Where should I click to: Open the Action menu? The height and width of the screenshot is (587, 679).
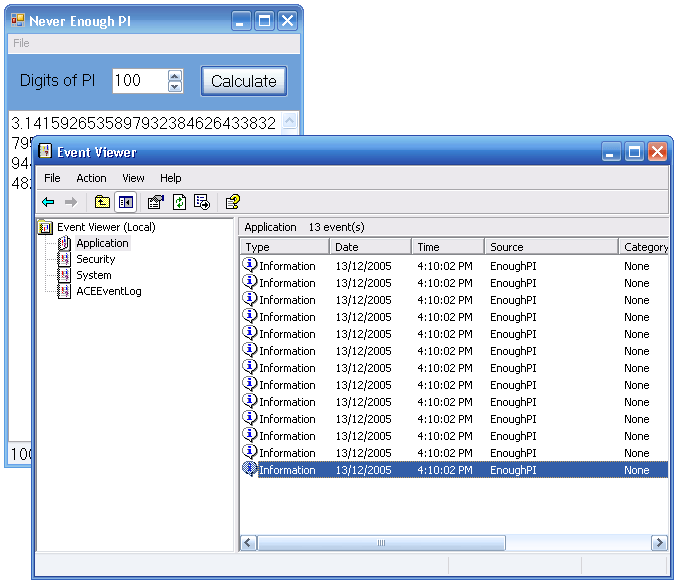click(x=91, y=178)
